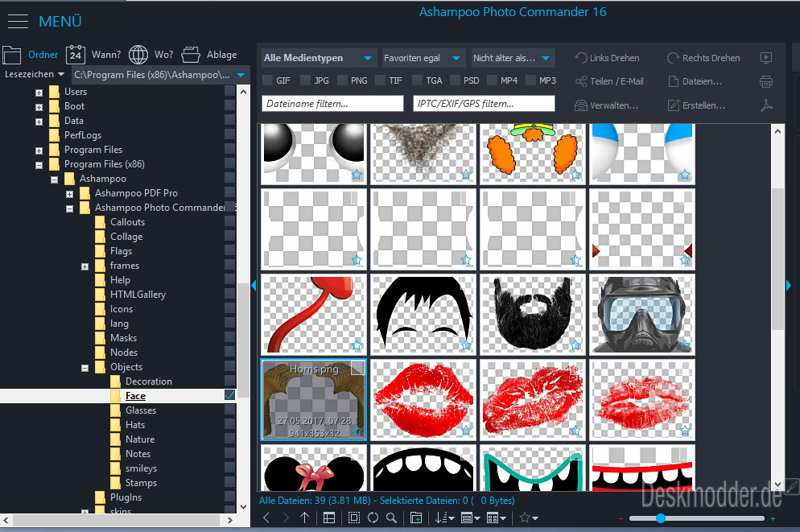Click the refresh circular arrows icon
This screenshot has height=532, width=800.
click(x=373, y=518)
